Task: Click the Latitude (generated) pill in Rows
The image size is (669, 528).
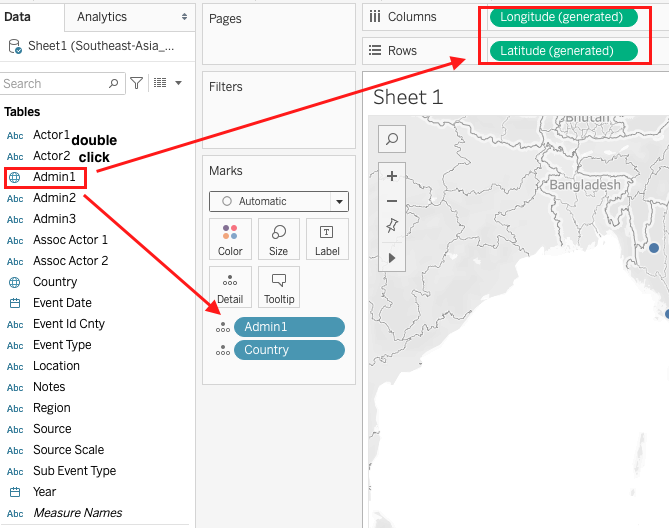Action: click(x=561, y=51)
